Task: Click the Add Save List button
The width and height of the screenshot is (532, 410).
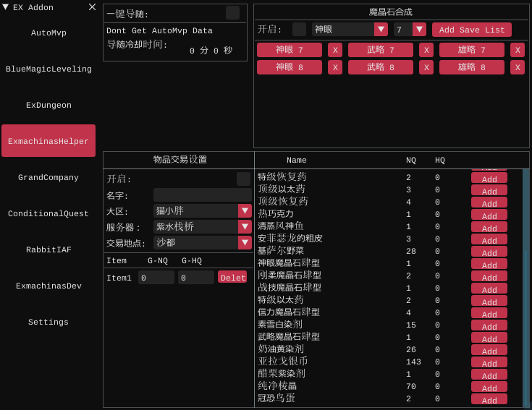Action: pos(472,30)
